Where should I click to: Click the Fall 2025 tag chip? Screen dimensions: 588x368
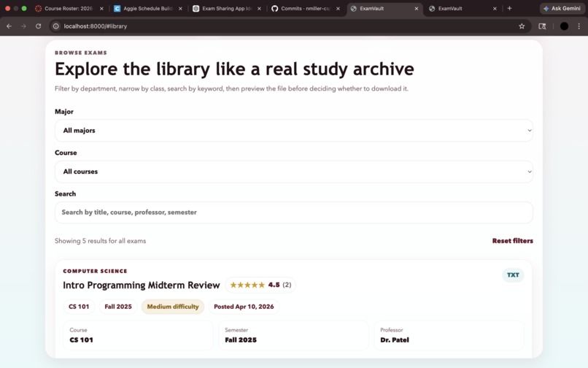pyautogui.click(x=118, y=307)
